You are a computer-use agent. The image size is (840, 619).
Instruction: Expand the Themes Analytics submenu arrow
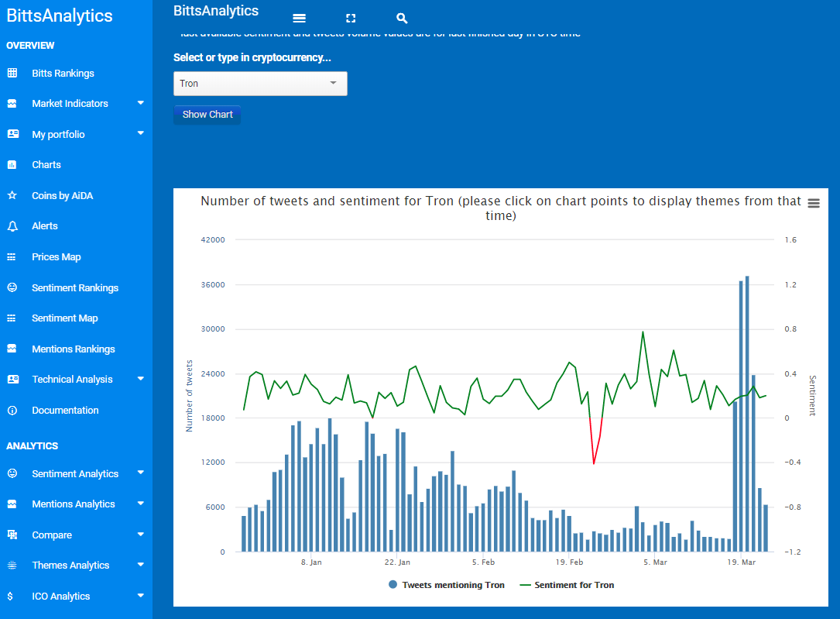[141, 564]
